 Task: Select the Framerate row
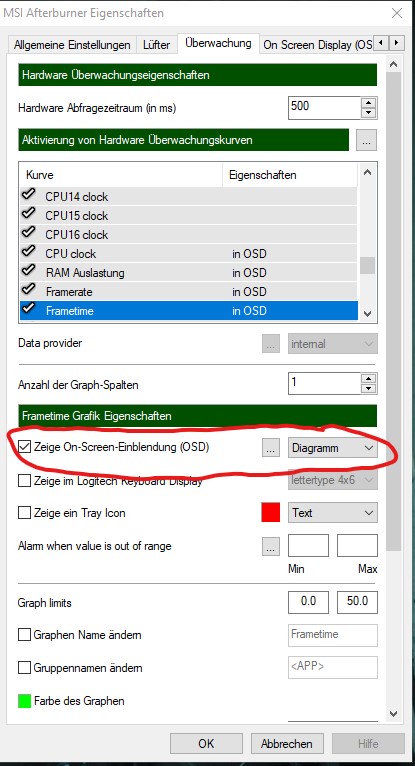(x=188, y=292)
